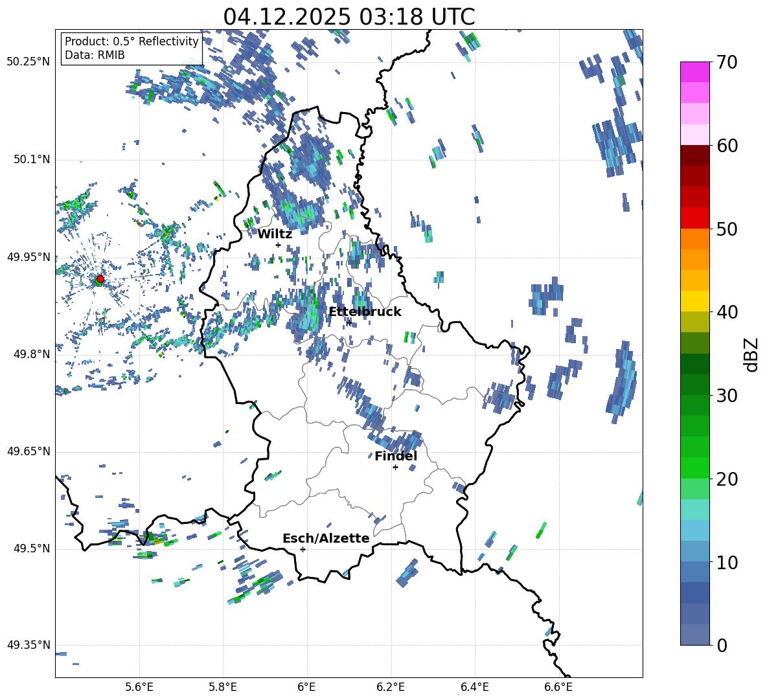Image resolution: width=767 pixels, height=700 pixels.
Task: Click the 49.8°N latitude label
Action: click(31, 354)
